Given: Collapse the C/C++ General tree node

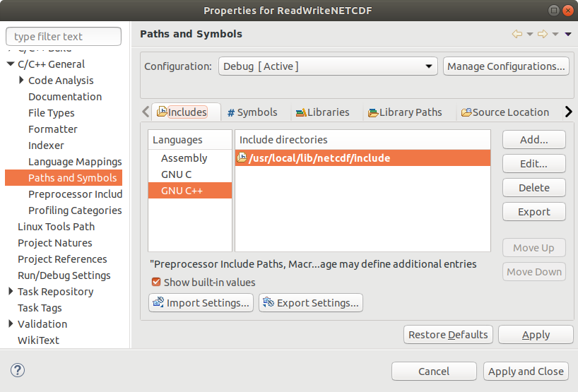Looking at the screenshot, I should point(11,64).
